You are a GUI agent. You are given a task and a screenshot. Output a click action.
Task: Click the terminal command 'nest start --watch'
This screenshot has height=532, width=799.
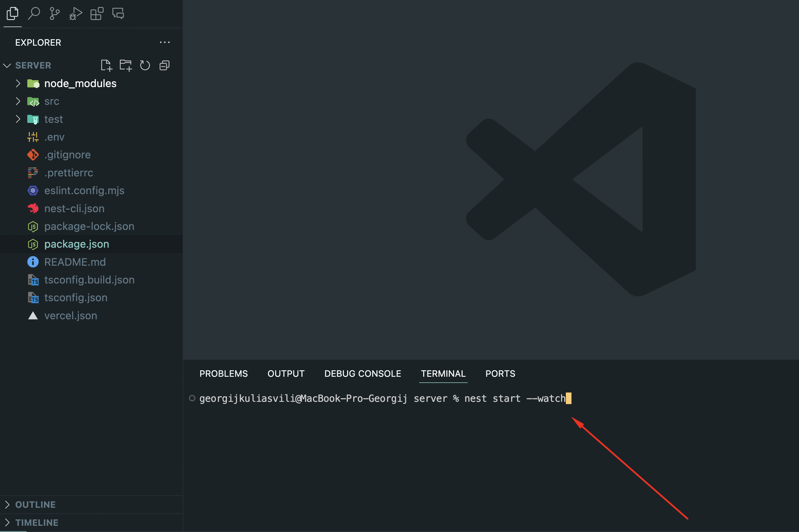pos(515,398)
